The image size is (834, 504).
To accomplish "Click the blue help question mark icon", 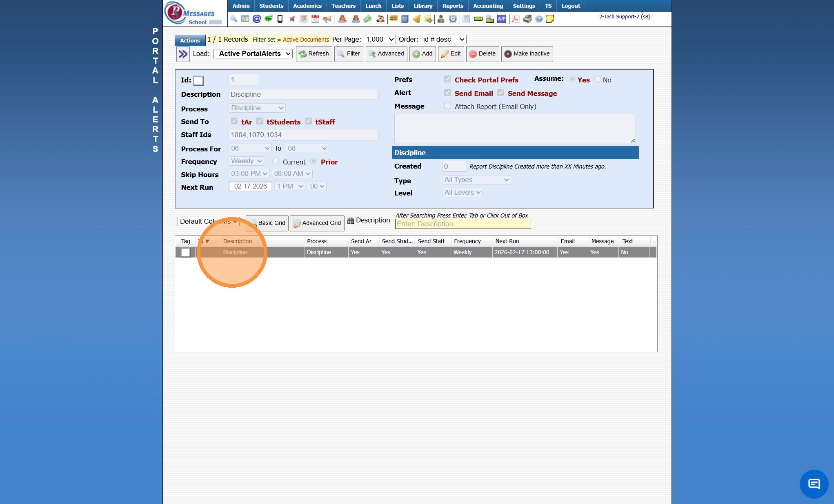I will point(539,19).
